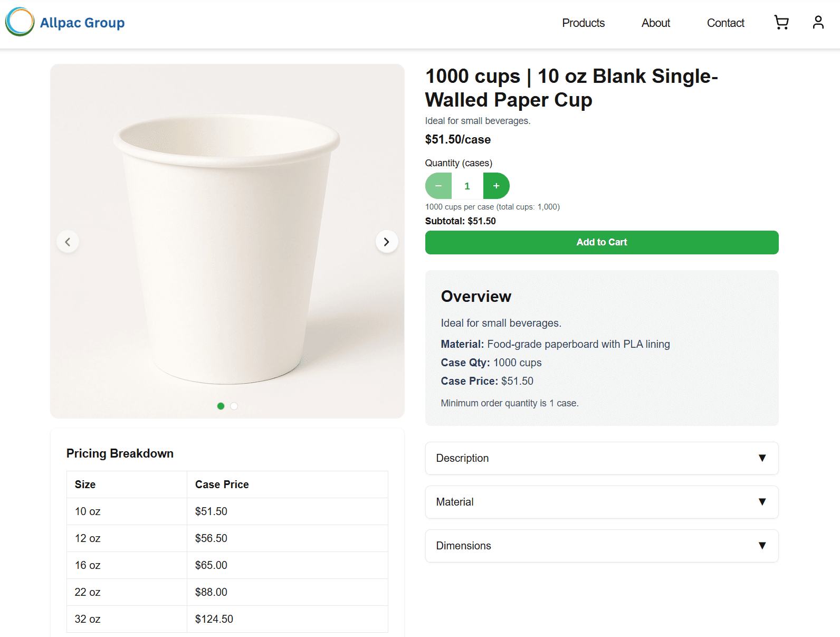Open the shopping cart icon
The image size is (840, 637).
(781, 23)
